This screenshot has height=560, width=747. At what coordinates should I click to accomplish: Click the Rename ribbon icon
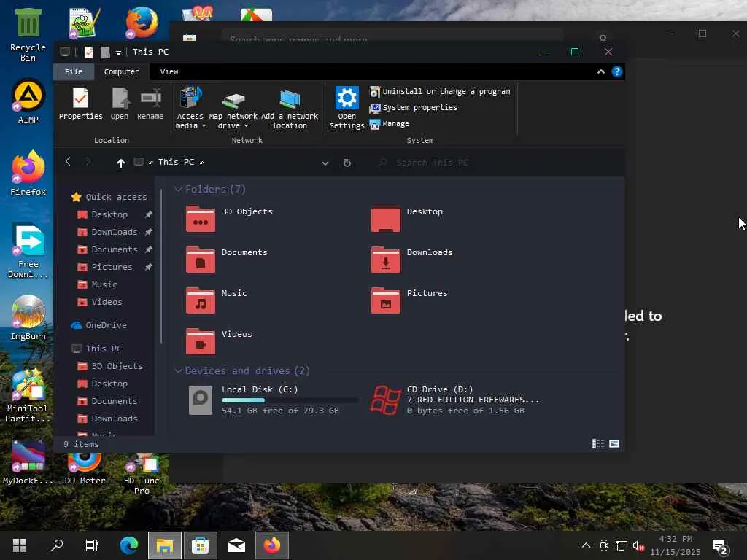(150, 104)
